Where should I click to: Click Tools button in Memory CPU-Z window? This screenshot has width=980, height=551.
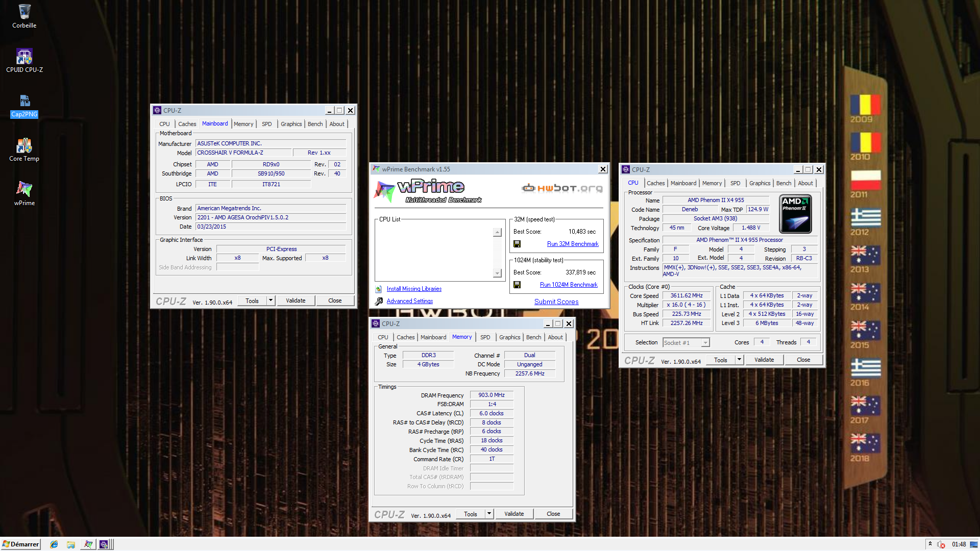(471, 514)
